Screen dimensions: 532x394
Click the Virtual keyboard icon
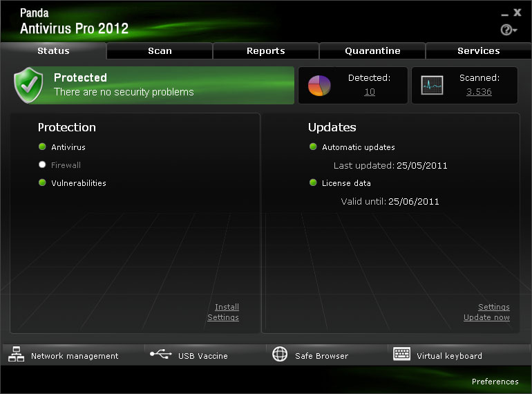(401, 354)
